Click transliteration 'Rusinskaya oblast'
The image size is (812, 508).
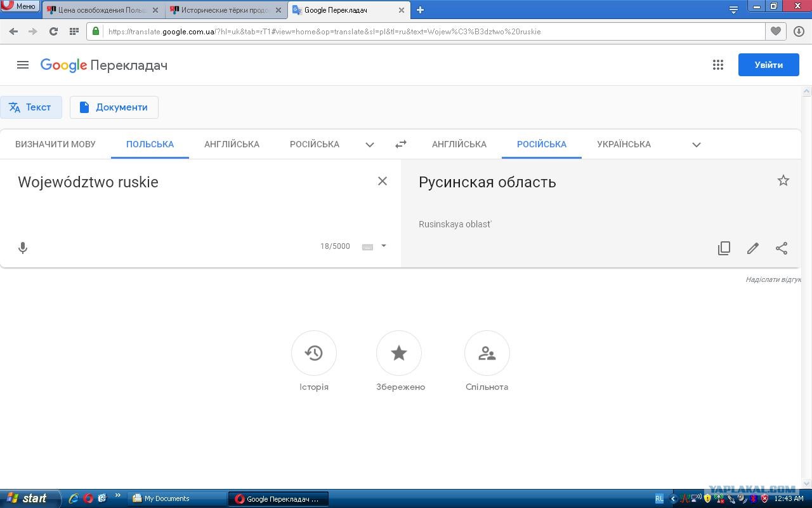tap(455, 224)
